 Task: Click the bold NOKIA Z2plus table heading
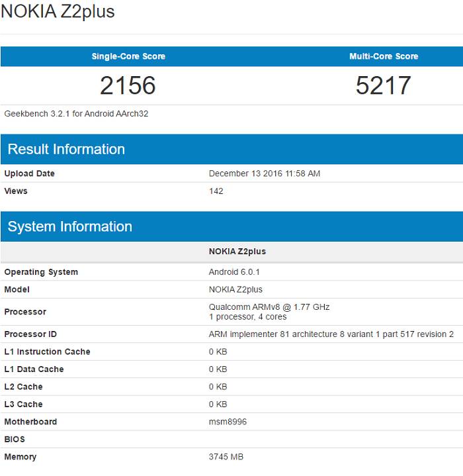pyautogui.click(x=237, y=252)
